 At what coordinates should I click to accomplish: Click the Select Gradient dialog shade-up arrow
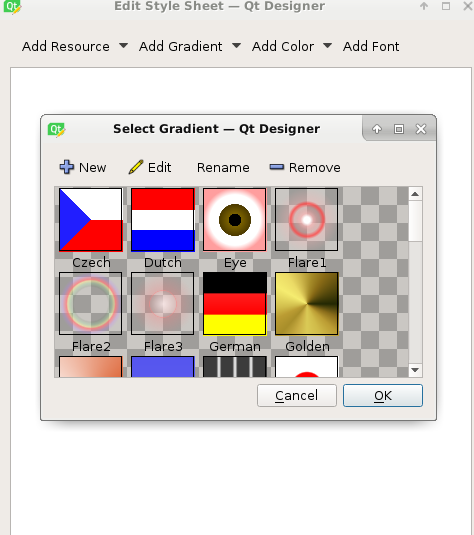point(377,129)
